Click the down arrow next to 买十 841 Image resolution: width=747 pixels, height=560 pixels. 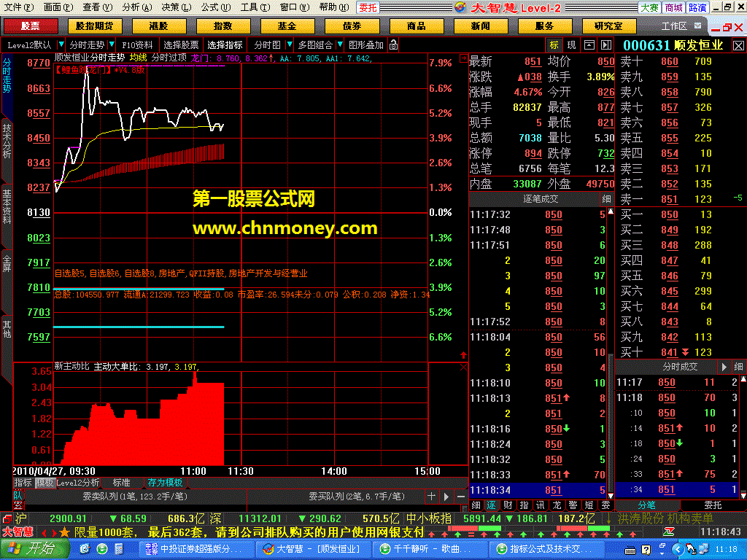[x=686, y=352]
